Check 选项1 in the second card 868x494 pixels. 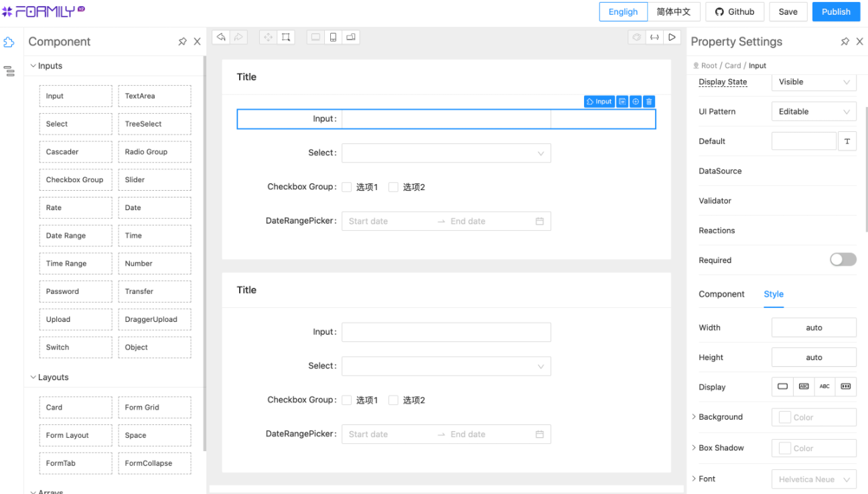(347, 400)
